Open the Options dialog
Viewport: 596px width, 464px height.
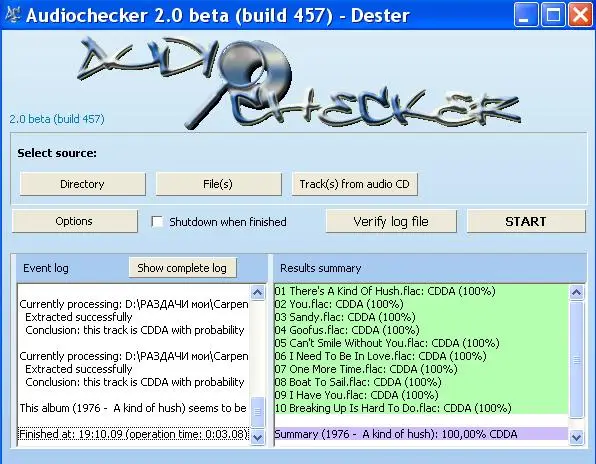pos(74,221)
